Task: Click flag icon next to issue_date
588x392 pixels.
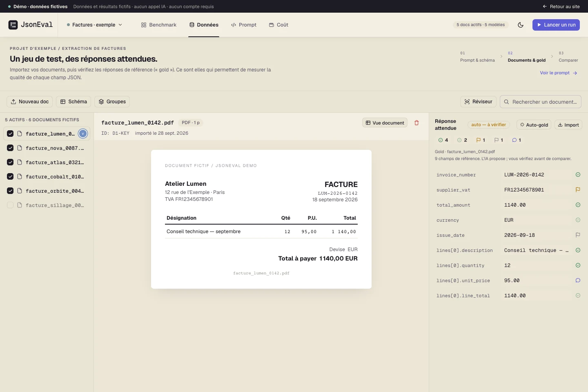Action: tap(578, 235)
